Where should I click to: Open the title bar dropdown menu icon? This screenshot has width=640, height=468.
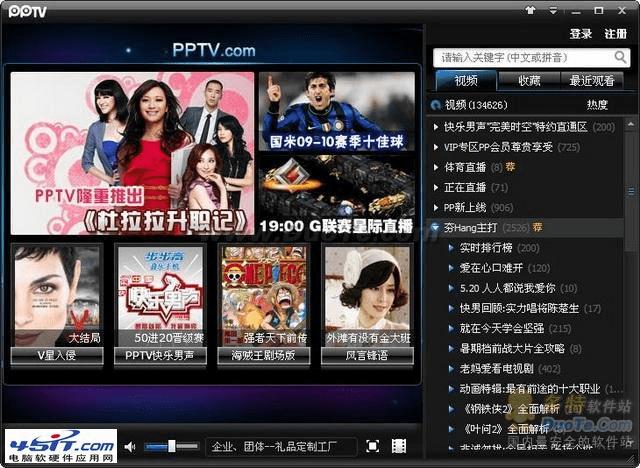click(x=553, y=10)
